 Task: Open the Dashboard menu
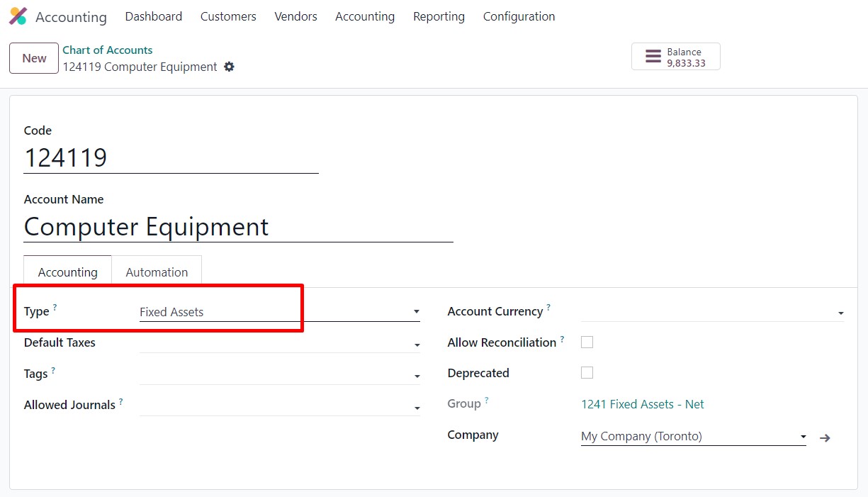coord(154,16)
